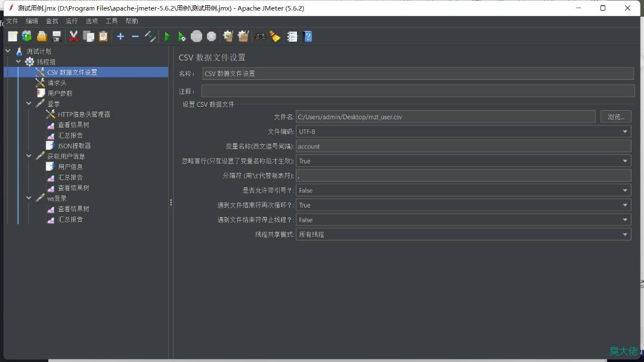This screenshot has height=362, width=644.
Task: Click the 文件名 path input field
Action: (x=445, y=117)
